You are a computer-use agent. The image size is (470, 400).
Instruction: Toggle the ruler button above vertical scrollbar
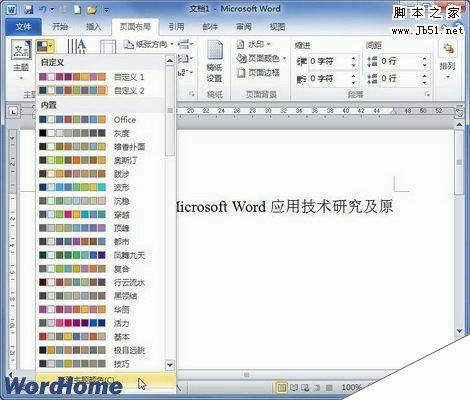(x=459, y=112)
